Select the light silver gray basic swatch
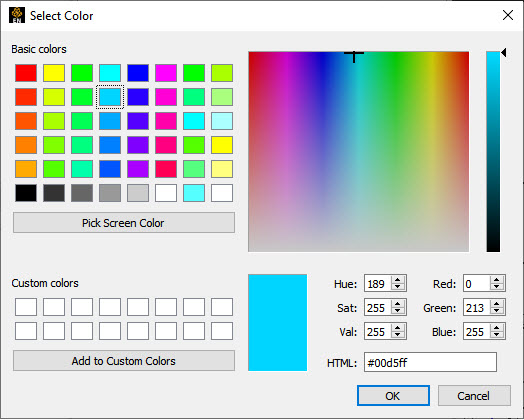Screen dimensions: 524x420 [x=138, y=193]
